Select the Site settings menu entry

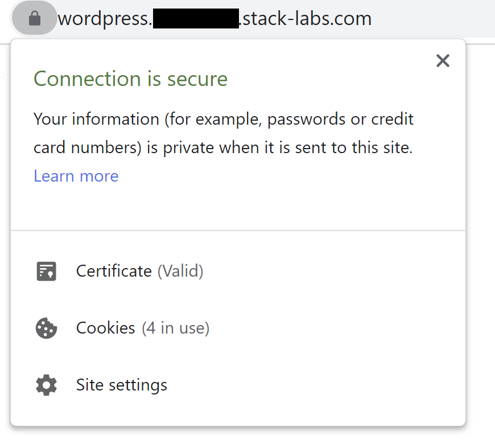(121, 385)
